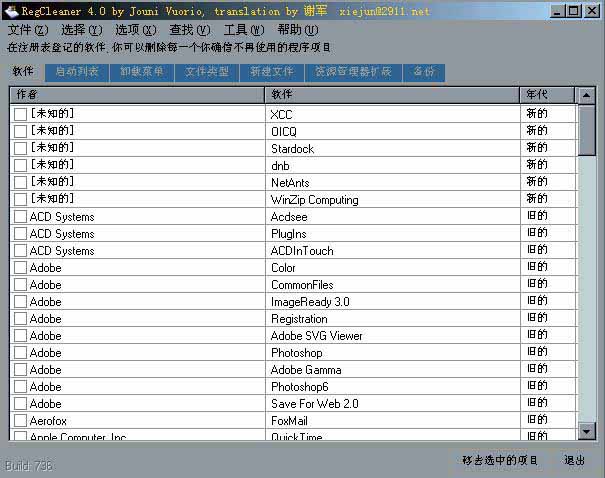605x478 pixels.
Task: Mark the WinZip Computing row checkbox
Action: (x=20, y=199)
